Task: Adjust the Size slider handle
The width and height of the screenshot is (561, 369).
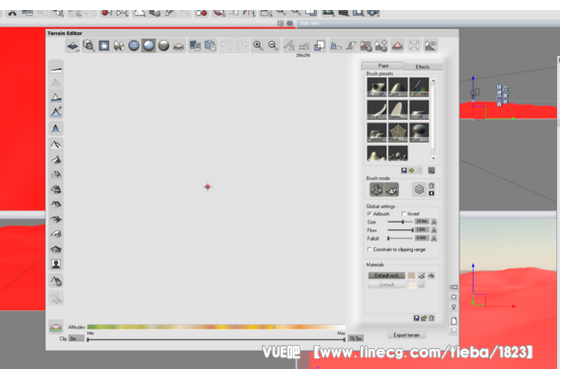Action: (403, 222)
